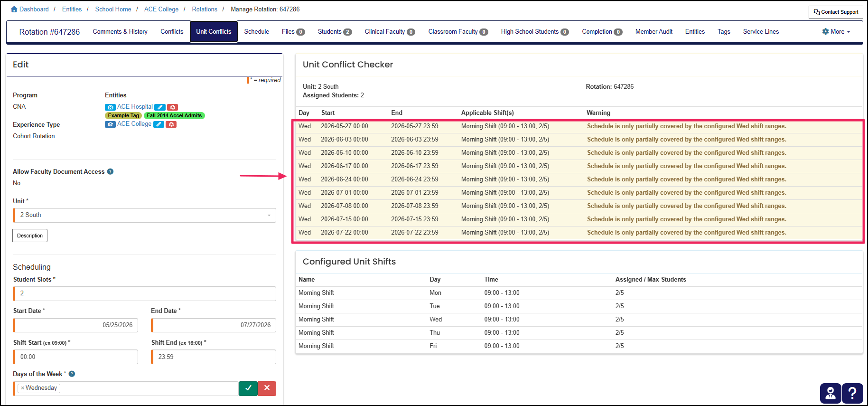This screenshot has height=406, width=868.
Task: Open help icon beside Days of the Week
Action: point(72,374)
